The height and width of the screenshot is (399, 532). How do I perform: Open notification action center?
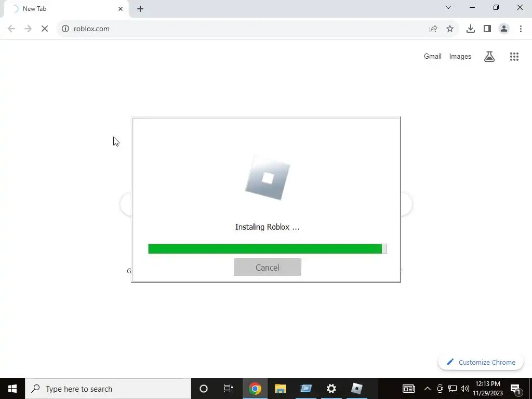(515, 389)
